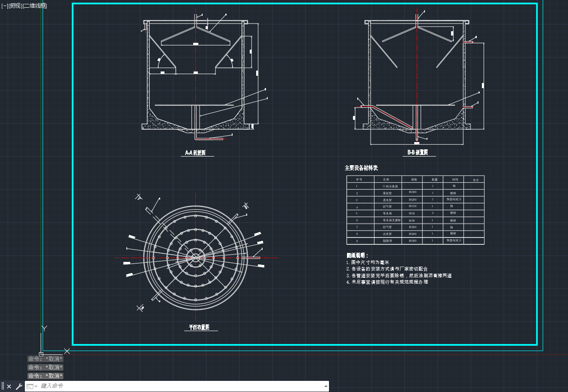The width and height of the screenshot is (568, 392).
Task: Click the DN50 specification cell
Action: coord(412,220)
